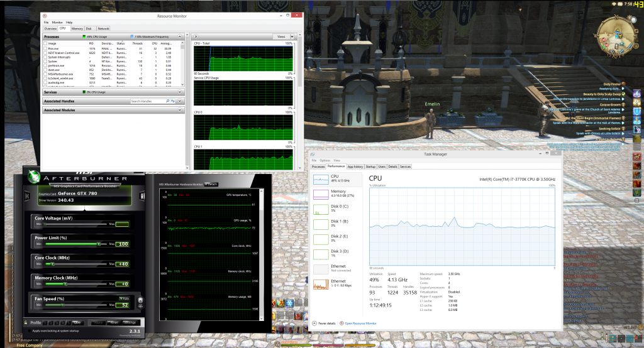The width and height of the screenshot is (644, 348).
Task: Click Task Manager title bar icon
Action: tap(313, 155)
